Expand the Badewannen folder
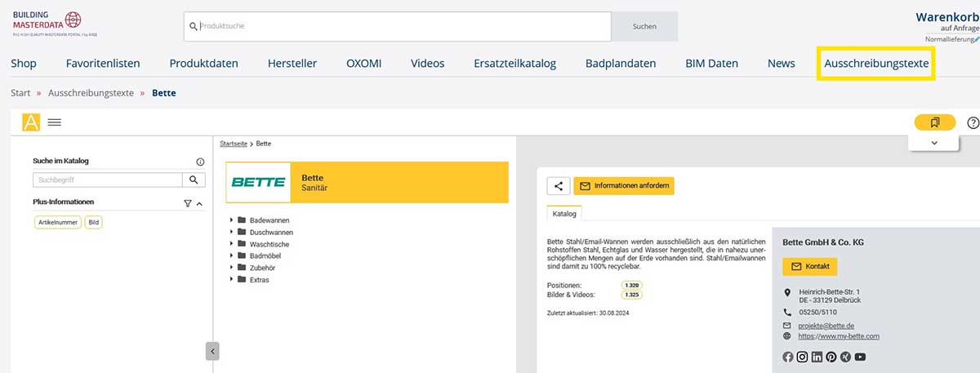This screenshot has height=373, width=980. pyautogui.click(x=232, y=220)
